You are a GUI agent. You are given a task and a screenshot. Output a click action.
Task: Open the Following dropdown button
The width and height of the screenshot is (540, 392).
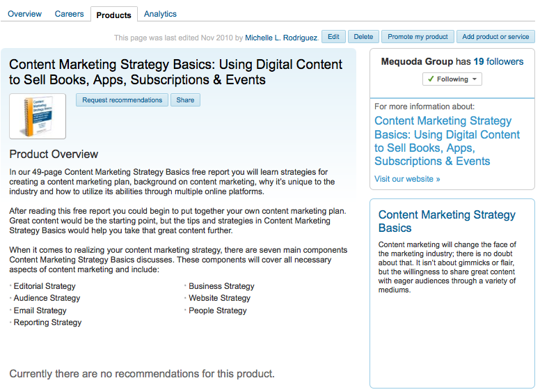[x=452, y=79]
